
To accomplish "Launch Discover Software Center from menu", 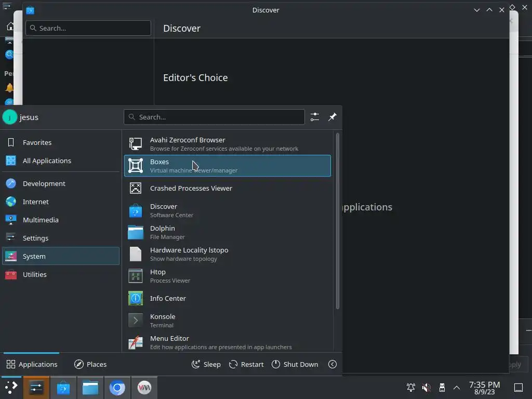I will 228,210.
